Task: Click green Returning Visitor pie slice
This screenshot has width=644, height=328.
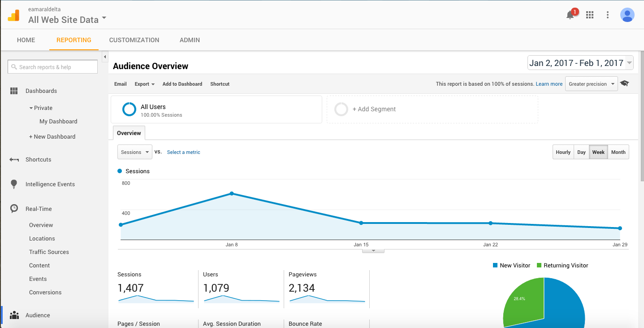Action: [x=523, y=303]
